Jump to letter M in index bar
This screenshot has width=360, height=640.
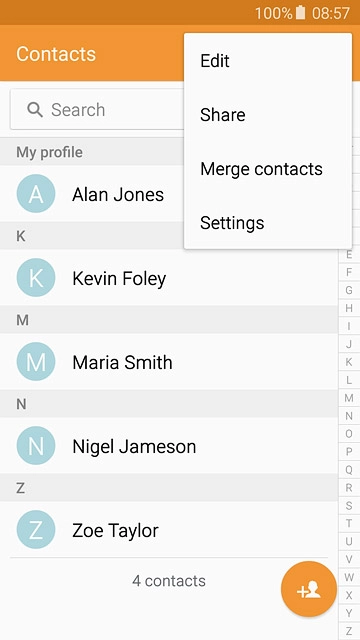pos(349,398)
